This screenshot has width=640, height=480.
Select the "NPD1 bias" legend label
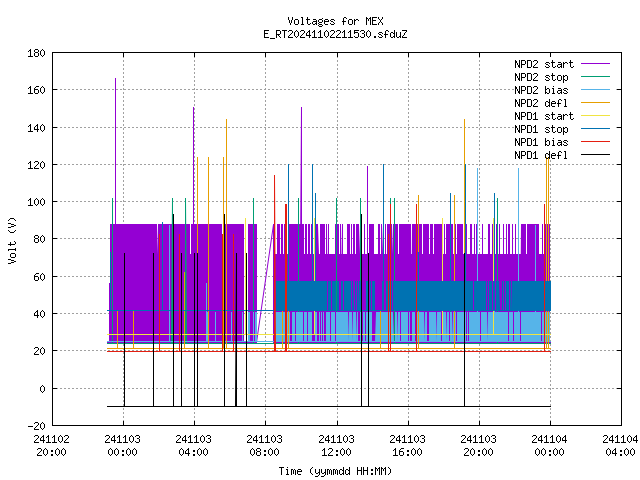(541, 142)
